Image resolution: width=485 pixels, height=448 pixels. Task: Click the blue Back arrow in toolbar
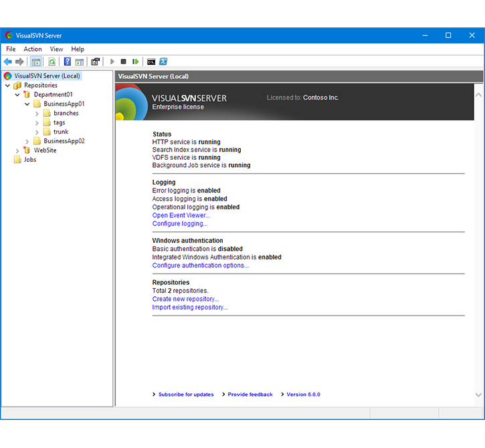[x=8, y=62]
